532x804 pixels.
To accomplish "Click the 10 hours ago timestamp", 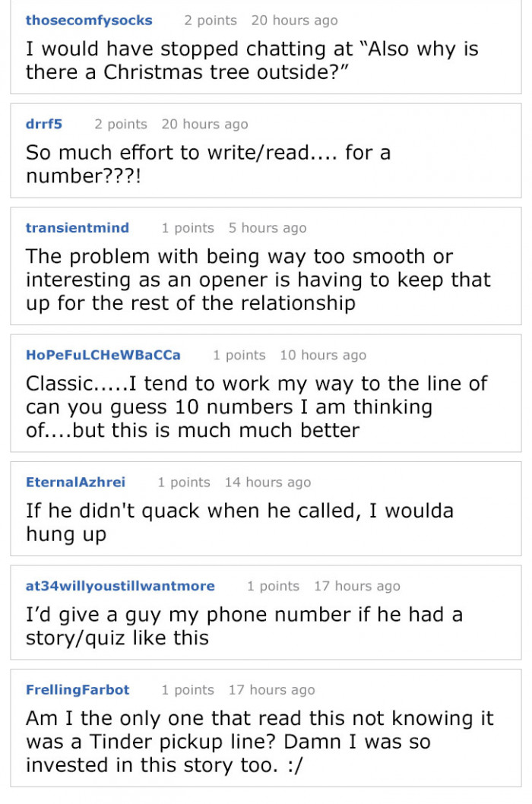I will coord(323,355).
